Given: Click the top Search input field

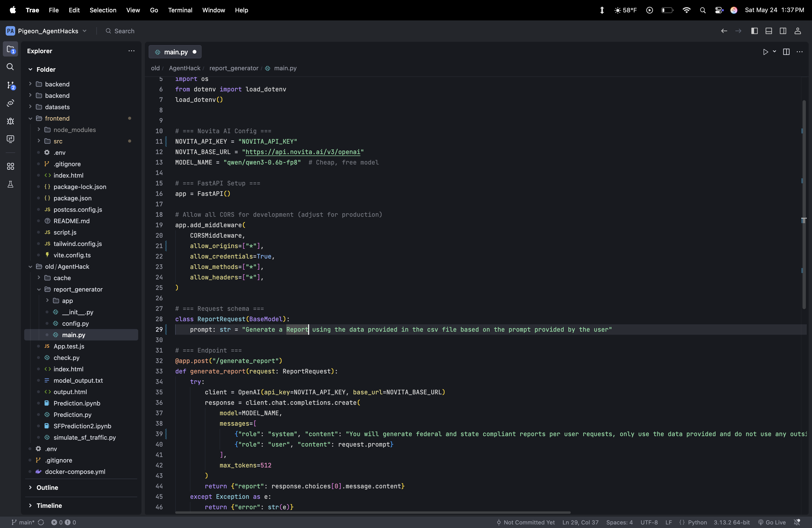Looking at the screenshot, I should [x=124, y=31].
